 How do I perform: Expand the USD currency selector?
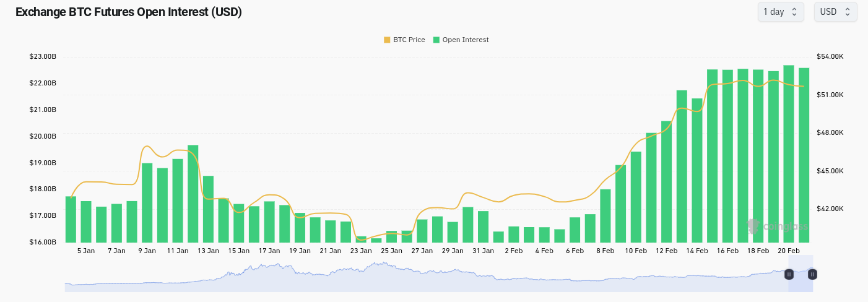[835, 12]
